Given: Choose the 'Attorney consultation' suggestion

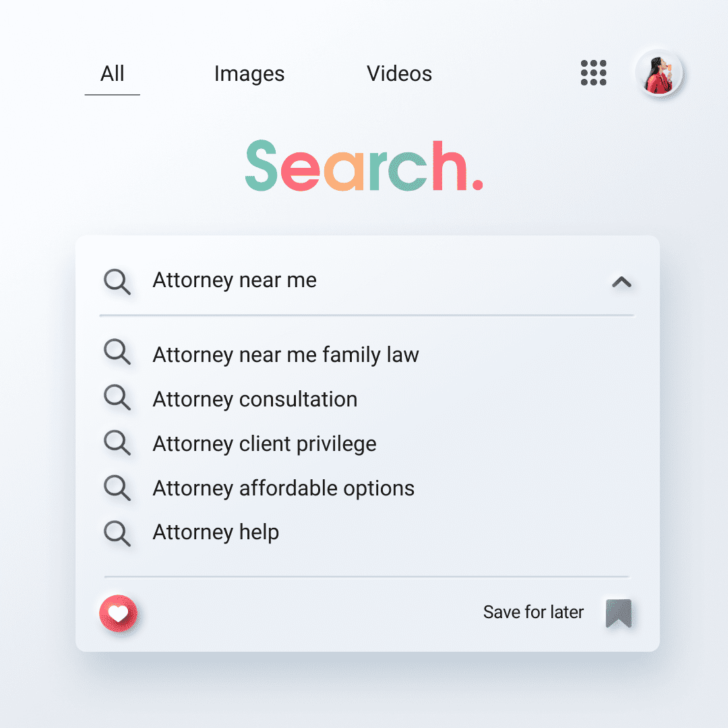Looking at the screenshot, I should 255,399.
